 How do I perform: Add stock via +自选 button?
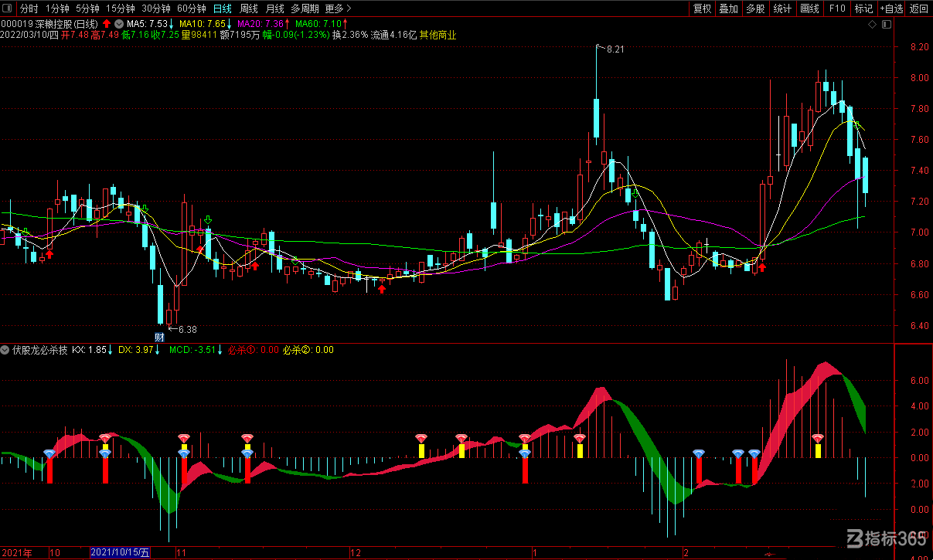pos(890,8)
